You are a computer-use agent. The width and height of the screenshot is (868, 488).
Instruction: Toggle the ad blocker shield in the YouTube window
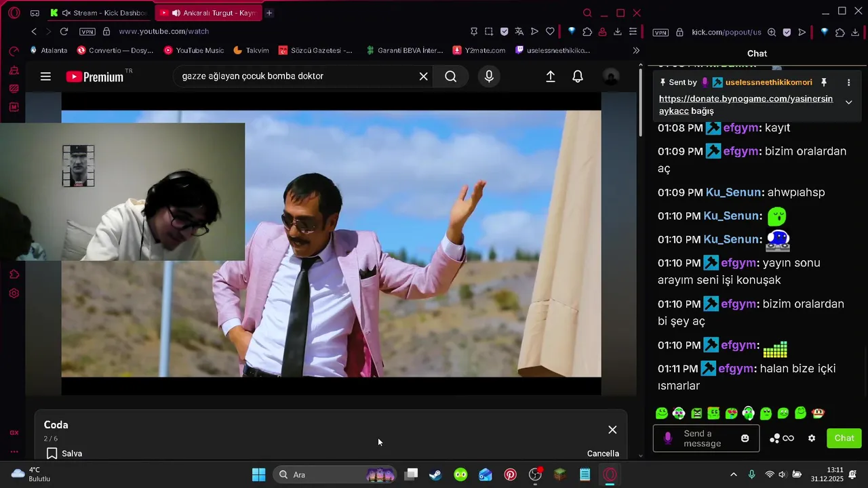click(504, 31)
